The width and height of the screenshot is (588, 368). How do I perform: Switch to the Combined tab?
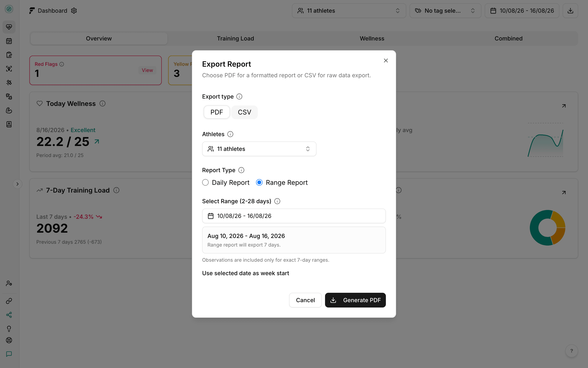pyautogui.click(x=509, y=38)
